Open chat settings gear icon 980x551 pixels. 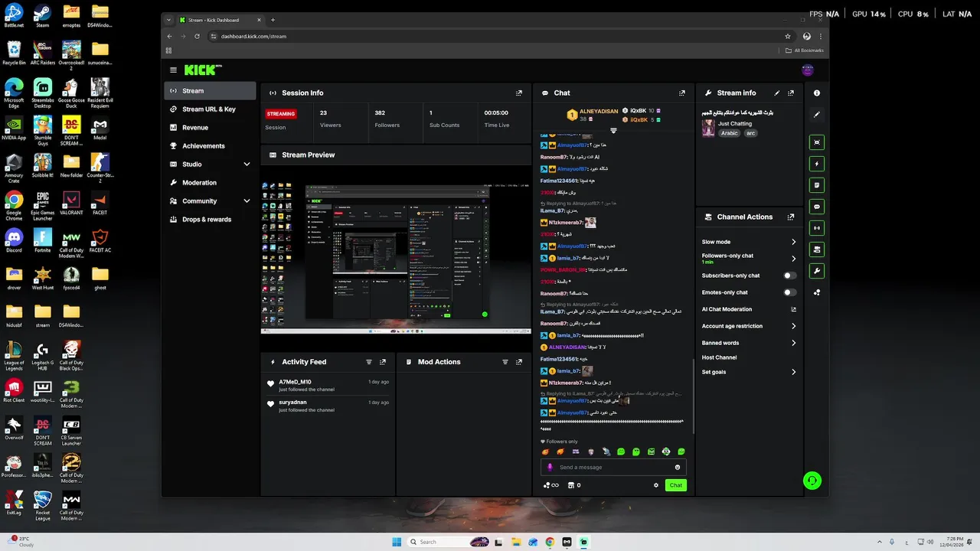[656, 485]
